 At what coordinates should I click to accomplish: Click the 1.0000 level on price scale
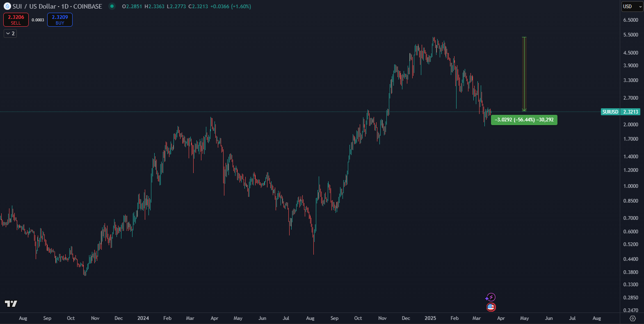[x=630, y=186]
